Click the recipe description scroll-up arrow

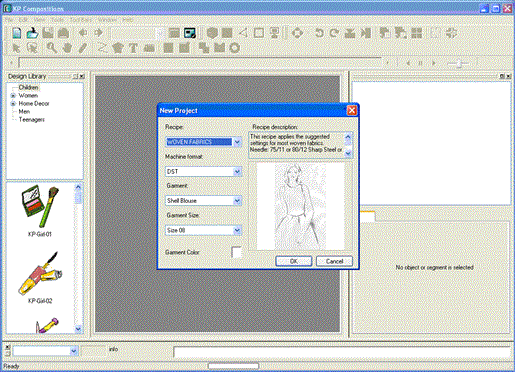(x=348, y=136)
